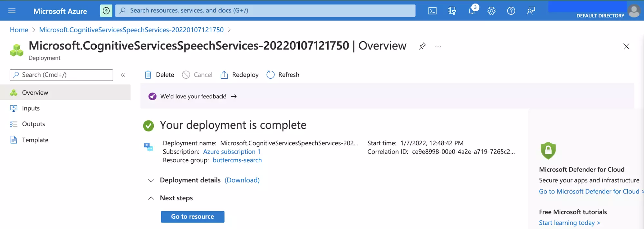
Task: Click the Go to resource button
Action: (x=193, y=217)
